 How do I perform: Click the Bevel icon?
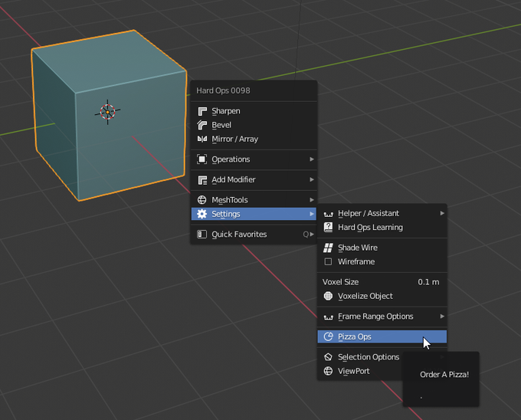(202, 125)
